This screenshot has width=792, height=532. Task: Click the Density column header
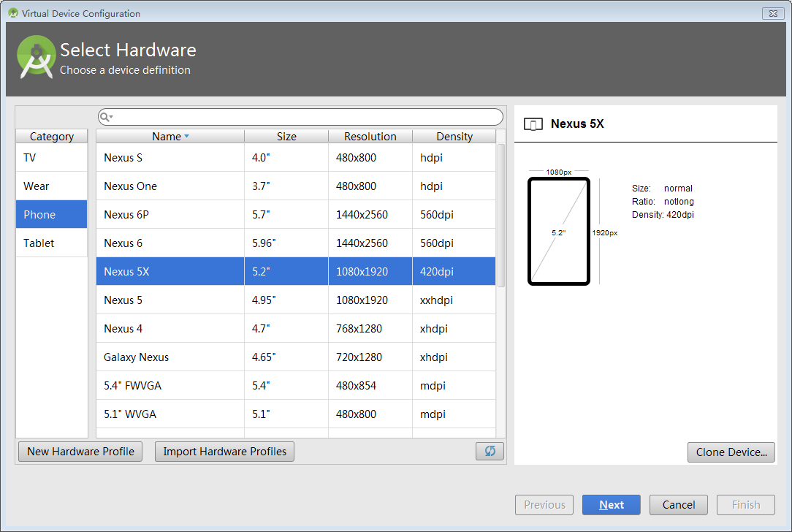454,136
